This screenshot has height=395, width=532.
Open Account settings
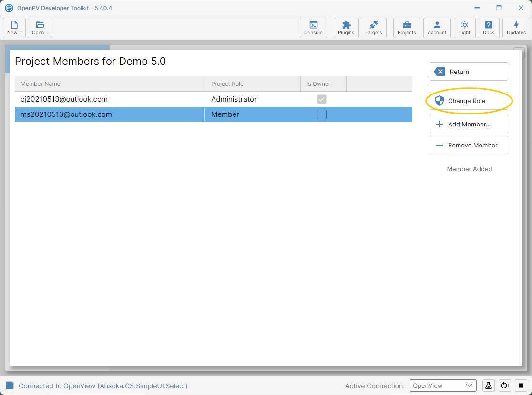437,28
